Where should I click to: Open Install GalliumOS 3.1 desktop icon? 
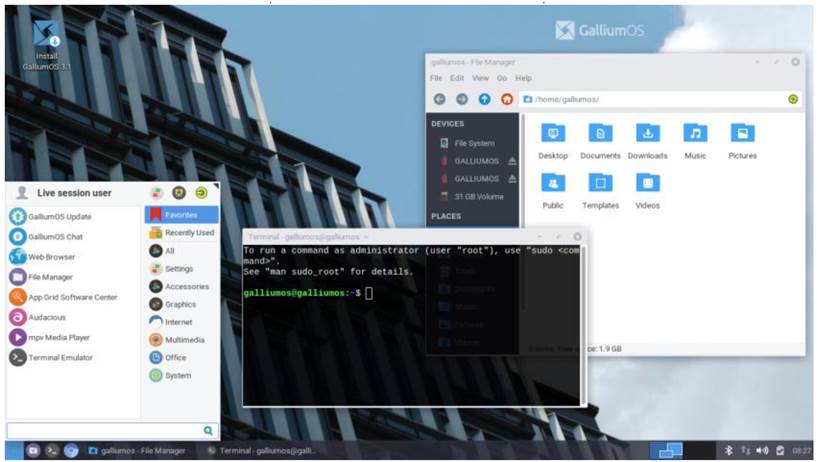[46, 45]
